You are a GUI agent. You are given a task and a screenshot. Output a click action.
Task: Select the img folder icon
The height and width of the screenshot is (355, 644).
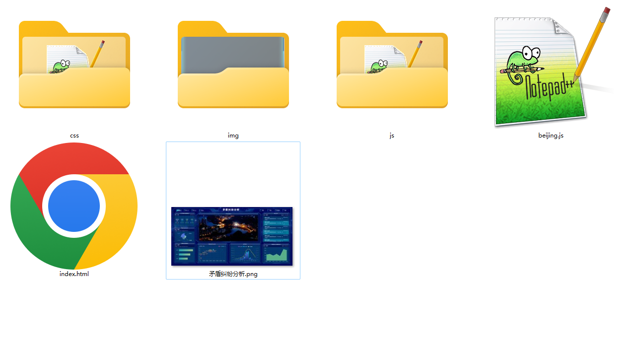pos(233,65)
